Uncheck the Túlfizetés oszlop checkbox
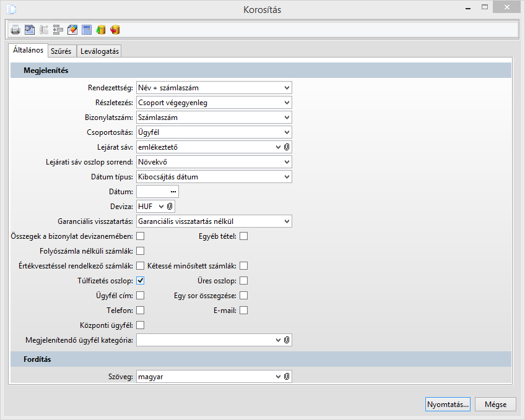Viewport: 525px width, 420px height. tap(141, 280)
